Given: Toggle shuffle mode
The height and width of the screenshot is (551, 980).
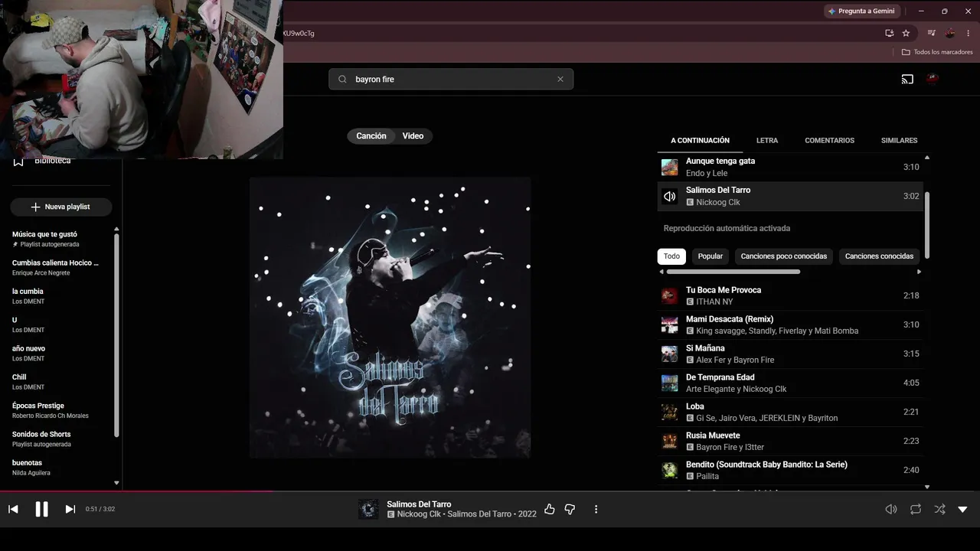Looking at the screenshot, I should pos(939,509).
